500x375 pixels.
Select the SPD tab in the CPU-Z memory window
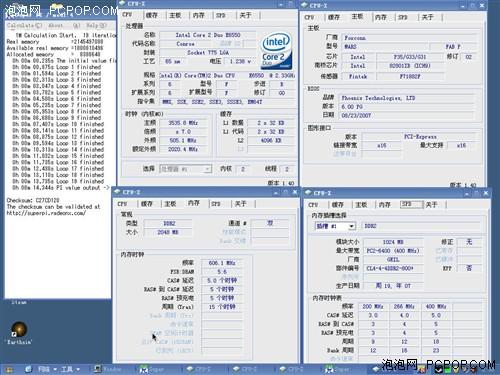(x=216, y=204)
